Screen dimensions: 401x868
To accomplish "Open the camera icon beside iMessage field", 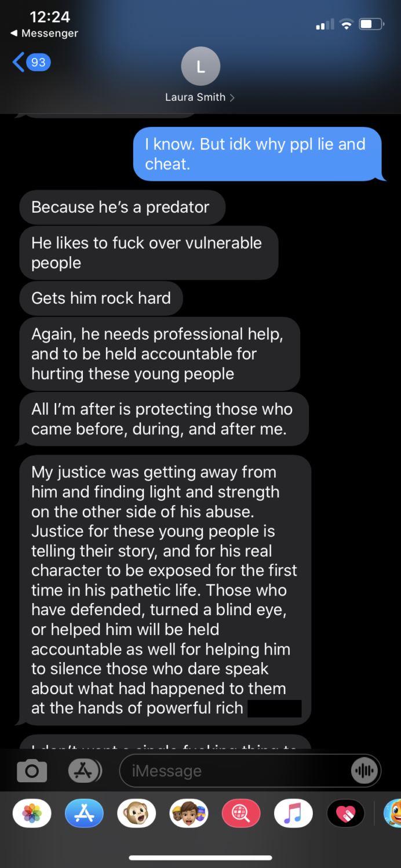I will point(31,771).
